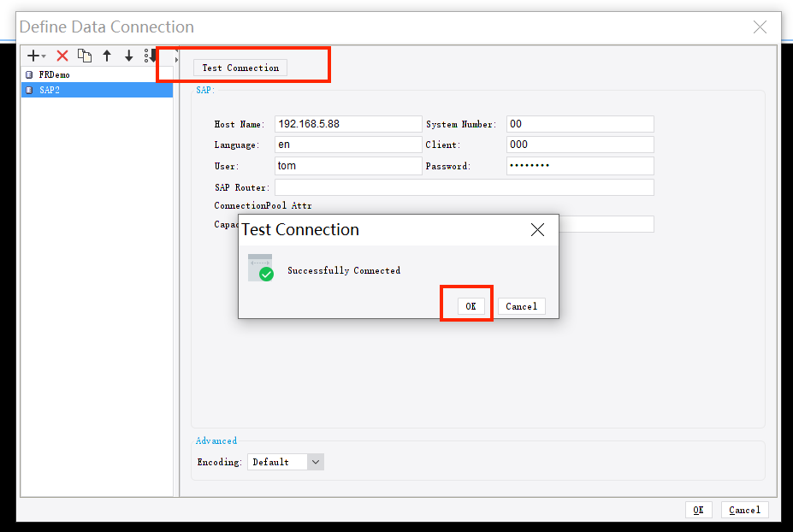The image size is (793, 532).
Task: Click the sort connections icon
Action: point(150,56)
